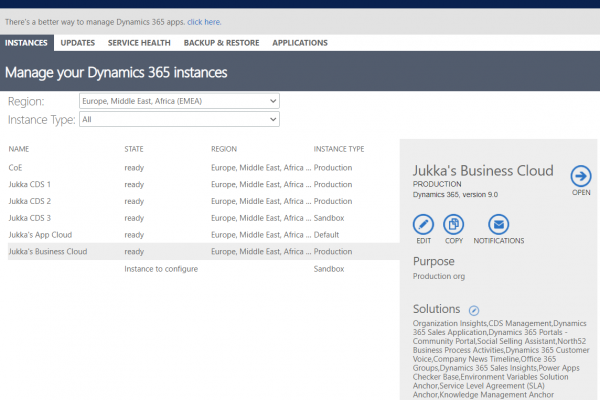This screenshot has height=400, width=600.
Task: Click the 'Instance to configure' row
Action: 204,269
